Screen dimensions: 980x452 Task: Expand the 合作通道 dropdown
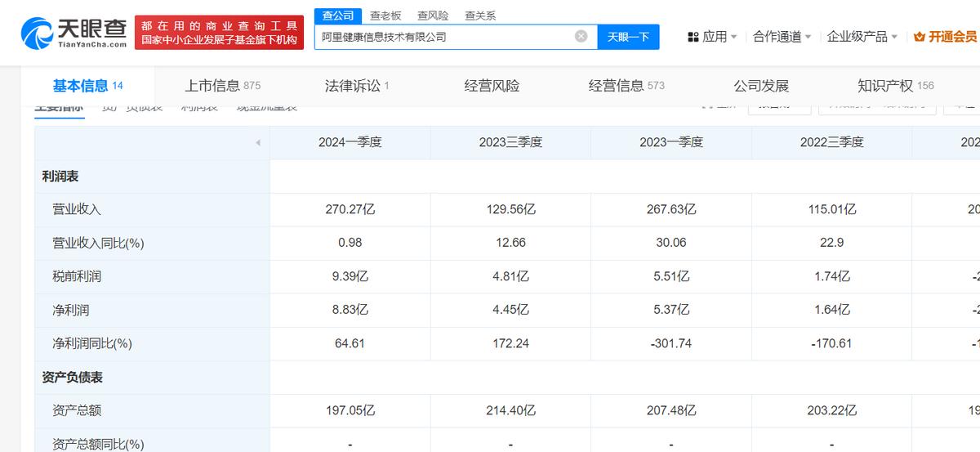(x=782, y=37)
